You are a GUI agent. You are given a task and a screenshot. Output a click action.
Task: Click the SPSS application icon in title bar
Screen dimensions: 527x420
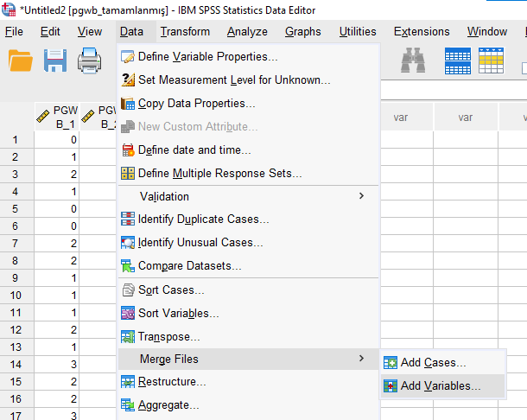(9, 10)
